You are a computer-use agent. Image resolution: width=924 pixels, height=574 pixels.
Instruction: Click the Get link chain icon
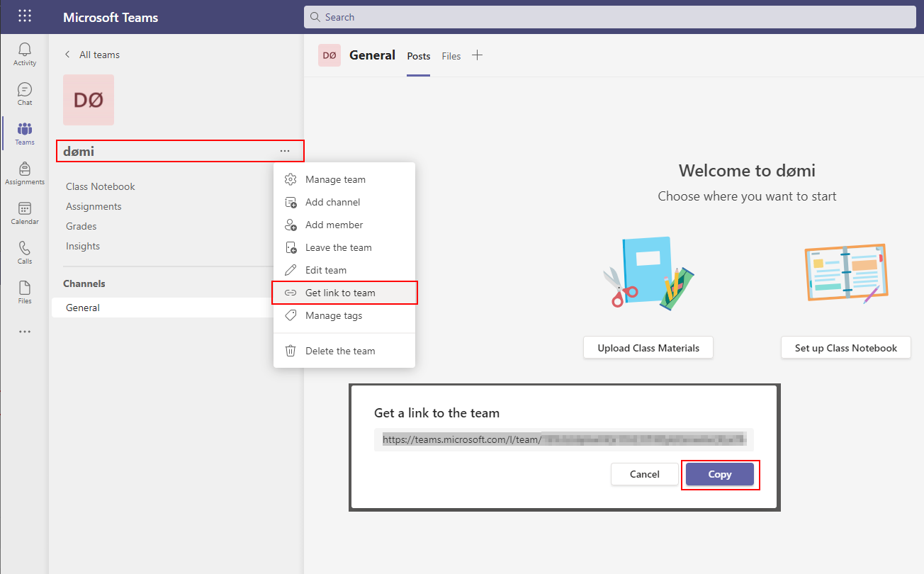[x=291, y=293]
